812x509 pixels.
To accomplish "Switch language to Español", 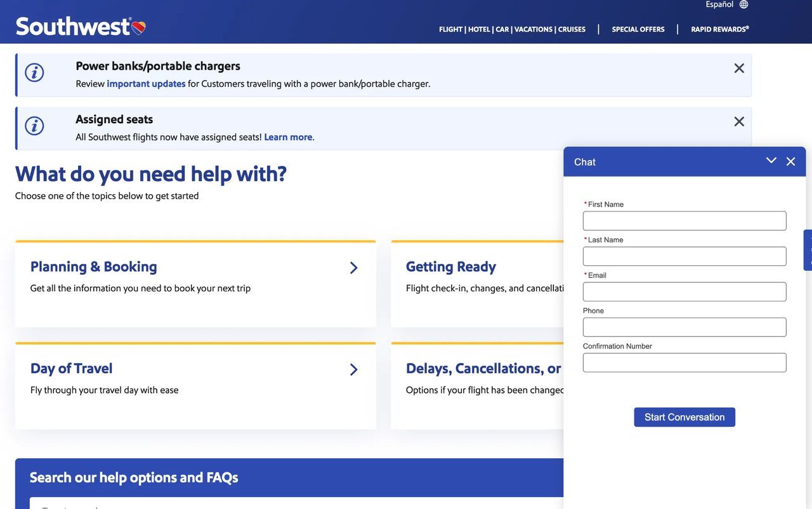I will 719,4.
